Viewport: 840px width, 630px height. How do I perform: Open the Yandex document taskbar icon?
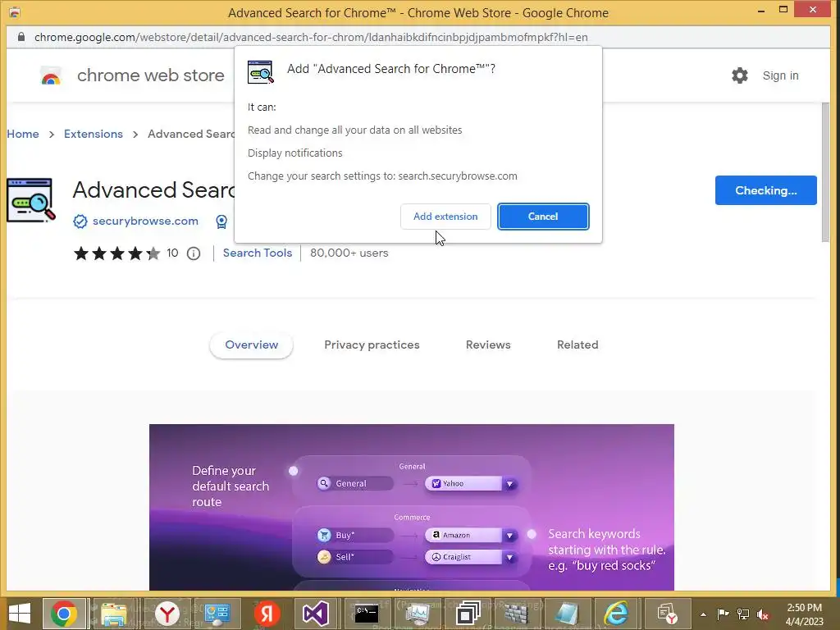pos(668,614)
